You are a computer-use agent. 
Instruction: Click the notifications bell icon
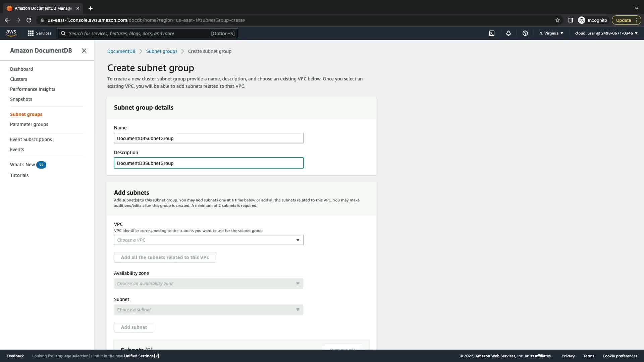[508, 33]
